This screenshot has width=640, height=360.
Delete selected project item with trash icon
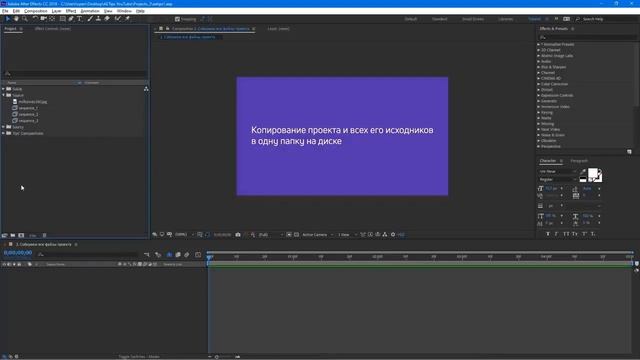pyautogui.click(x=44, y=236)
